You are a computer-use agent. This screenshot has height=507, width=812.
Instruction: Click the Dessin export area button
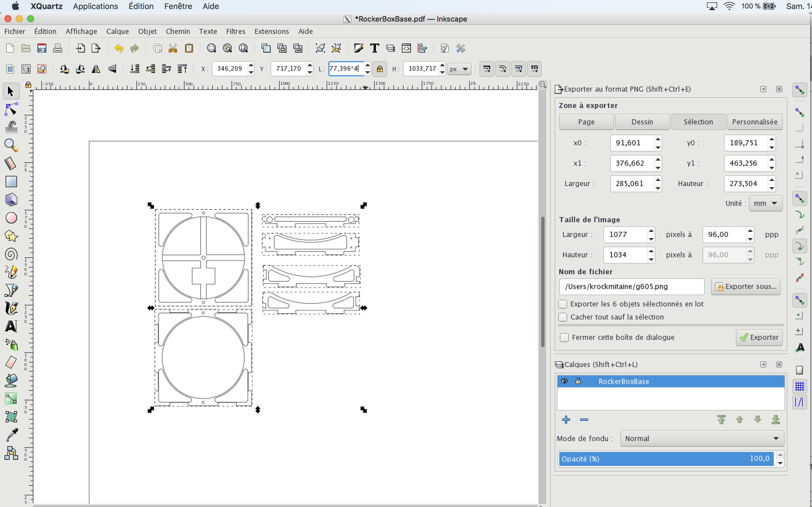[x=642, y=122]
